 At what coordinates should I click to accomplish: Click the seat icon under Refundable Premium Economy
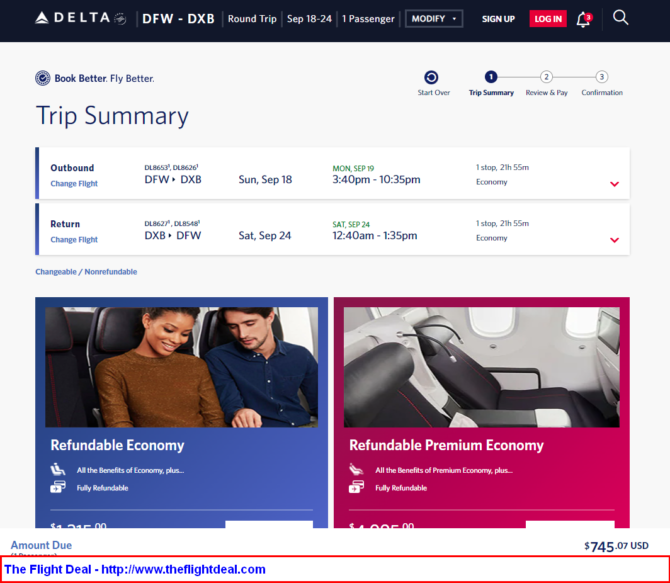coord(356,469)
